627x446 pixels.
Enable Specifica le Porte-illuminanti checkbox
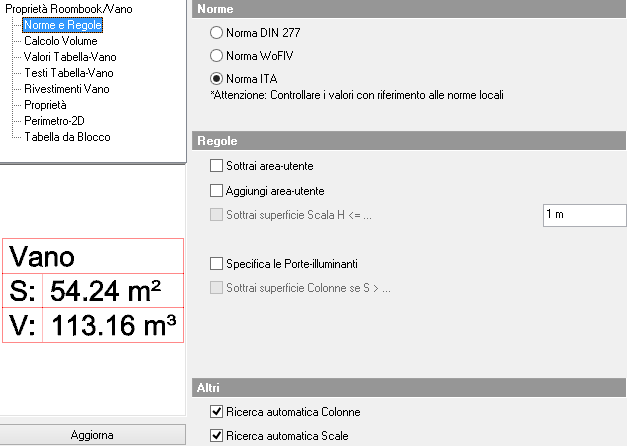click(216, 264)
